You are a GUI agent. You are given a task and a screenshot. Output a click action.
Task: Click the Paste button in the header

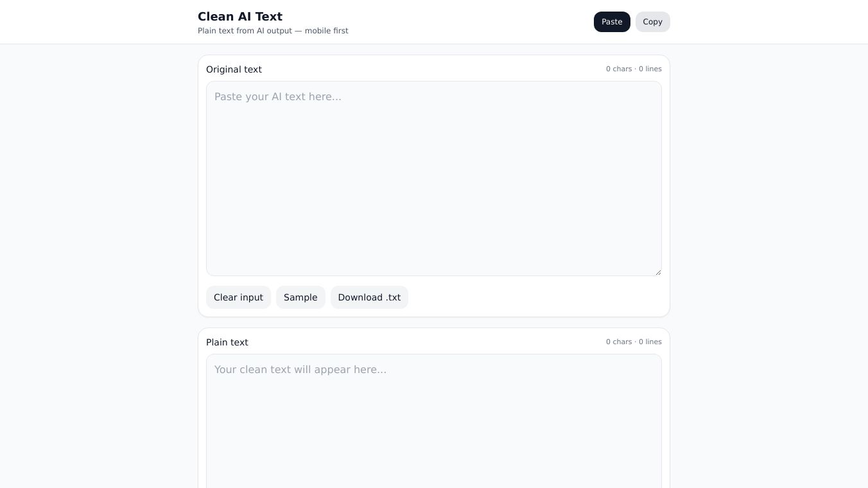(x=611, y=22)
